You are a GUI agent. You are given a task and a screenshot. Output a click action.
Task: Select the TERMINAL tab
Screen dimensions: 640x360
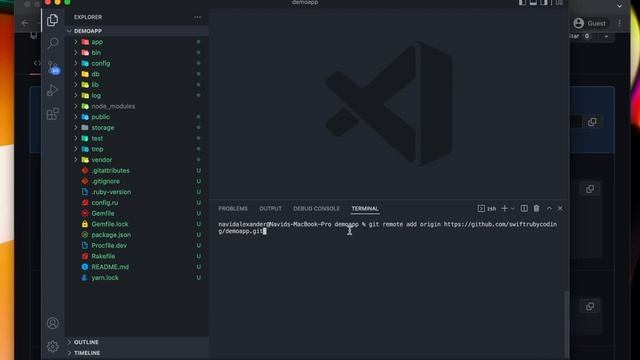[x=365, y=209]
